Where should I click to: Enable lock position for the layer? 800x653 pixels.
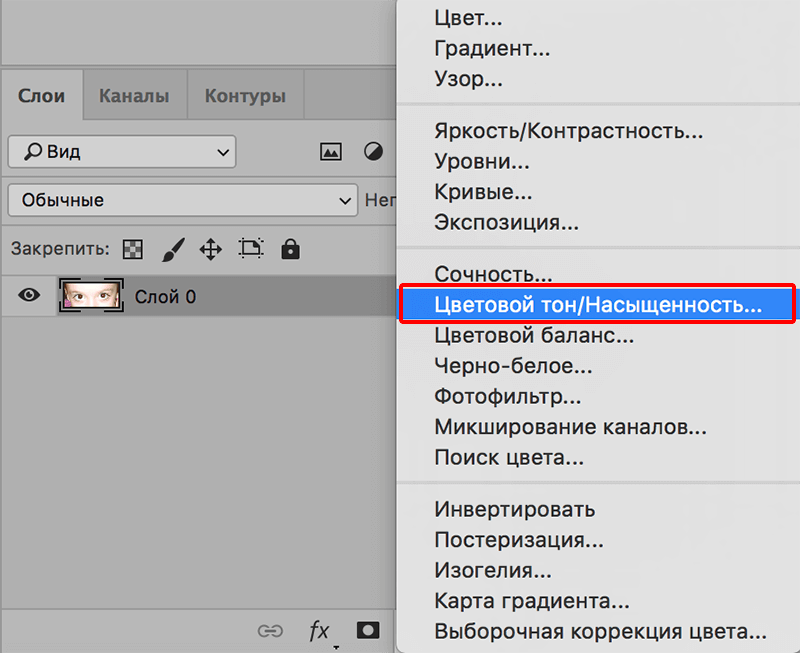coord(210,249)
